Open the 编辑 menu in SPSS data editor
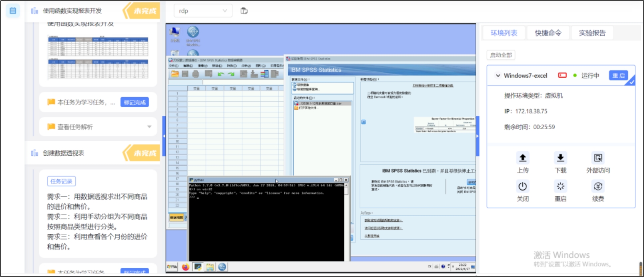 188,66
